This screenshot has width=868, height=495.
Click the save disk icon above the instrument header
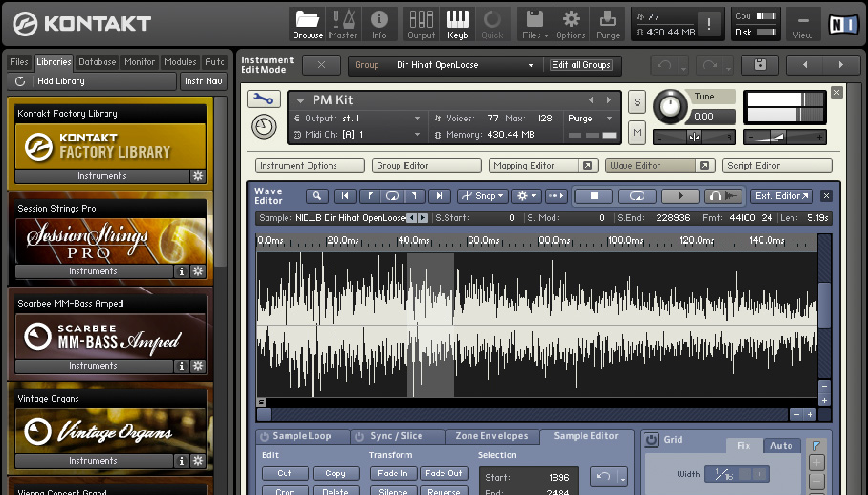click(x=760, y=65)
